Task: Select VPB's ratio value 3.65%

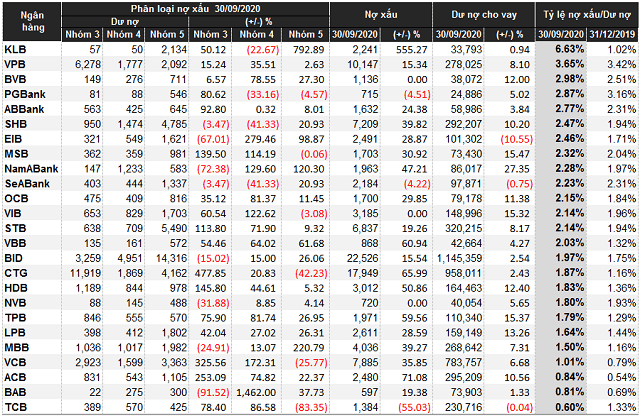Action: 569,64
